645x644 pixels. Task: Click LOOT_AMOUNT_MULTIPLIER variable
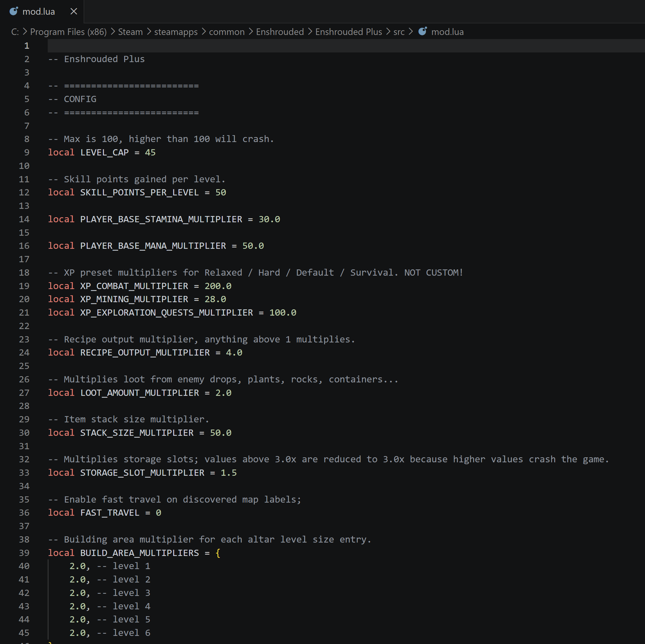(139, 393)
